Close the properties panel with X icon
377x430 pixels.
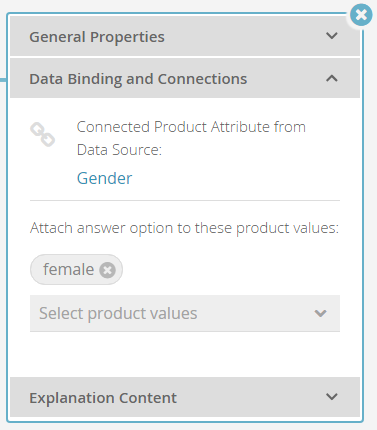[x=361, y=15]
